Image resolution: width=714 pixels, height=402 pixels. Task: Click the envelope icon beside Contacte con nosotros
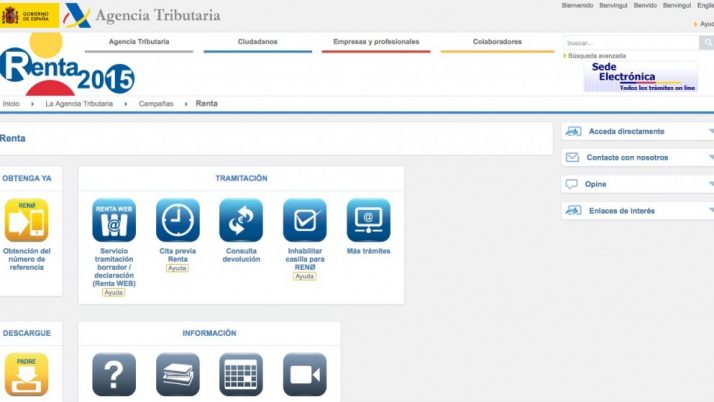pos(572,158)
